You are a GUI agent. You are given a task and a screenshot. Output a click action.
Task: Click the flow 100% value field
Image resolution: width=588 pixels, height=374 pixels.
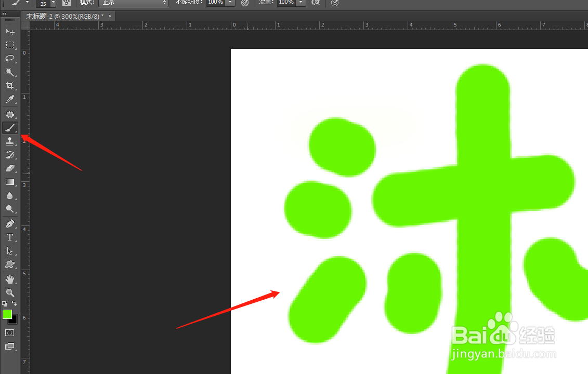pos(286,2)
